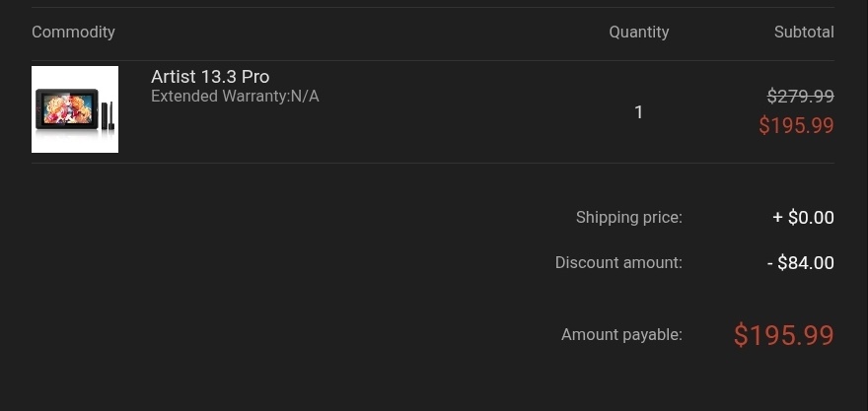
Task: Click the Commodity column header
Action: 73,33
